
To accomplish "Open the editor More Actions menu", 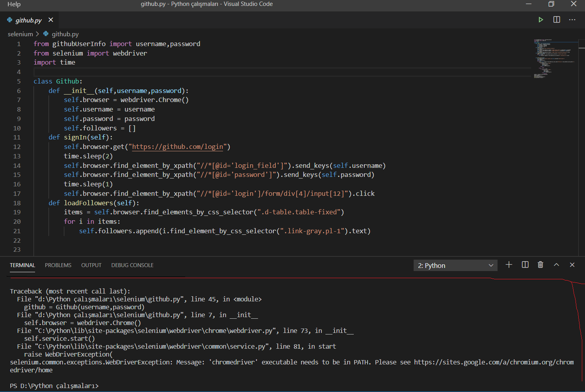I will coord(572,20).
